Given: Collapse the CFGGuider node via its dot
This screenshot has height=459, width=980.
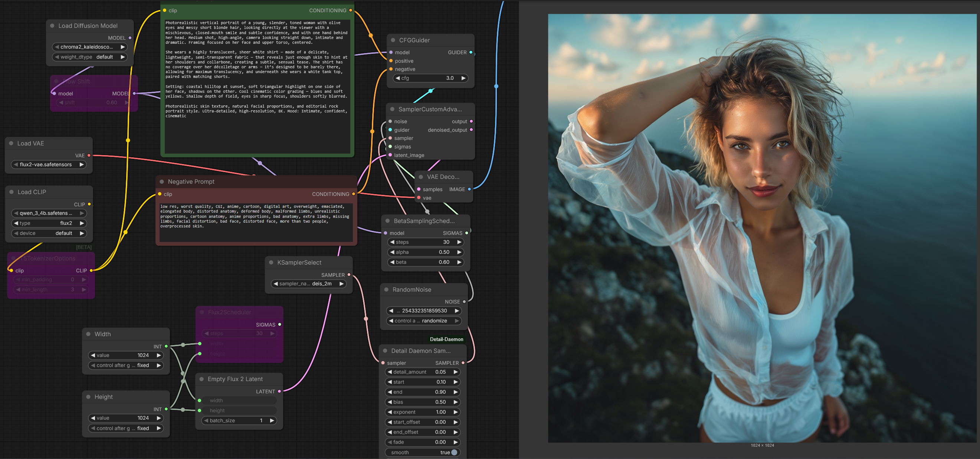Looking at the screenshot, I should (393, 40).
